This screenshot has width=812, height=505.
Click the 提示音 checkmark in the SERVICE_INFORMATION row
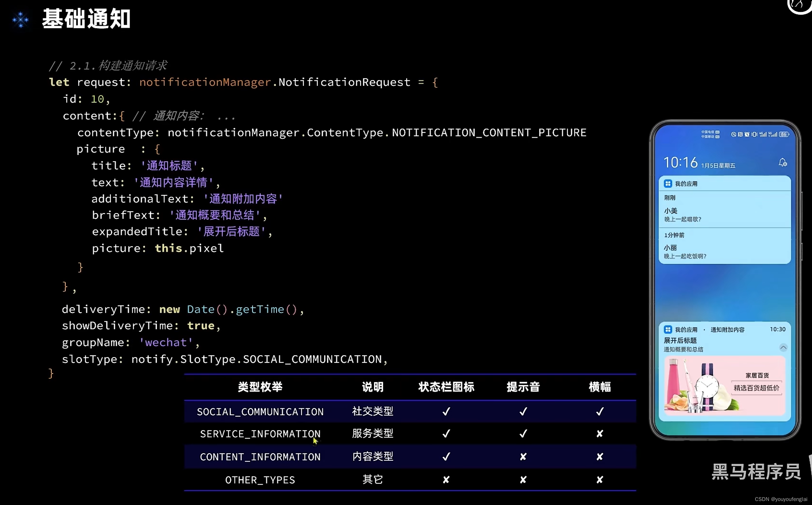523,433
